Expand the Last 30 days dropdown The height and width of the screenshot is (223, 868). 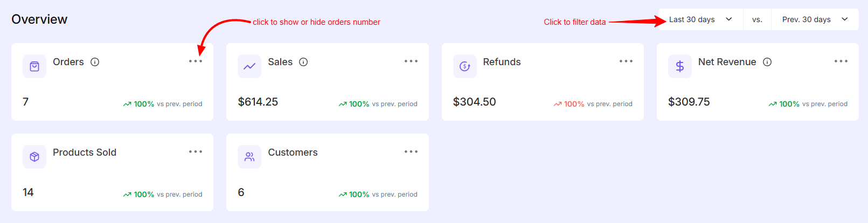click(x=700, y=19)
